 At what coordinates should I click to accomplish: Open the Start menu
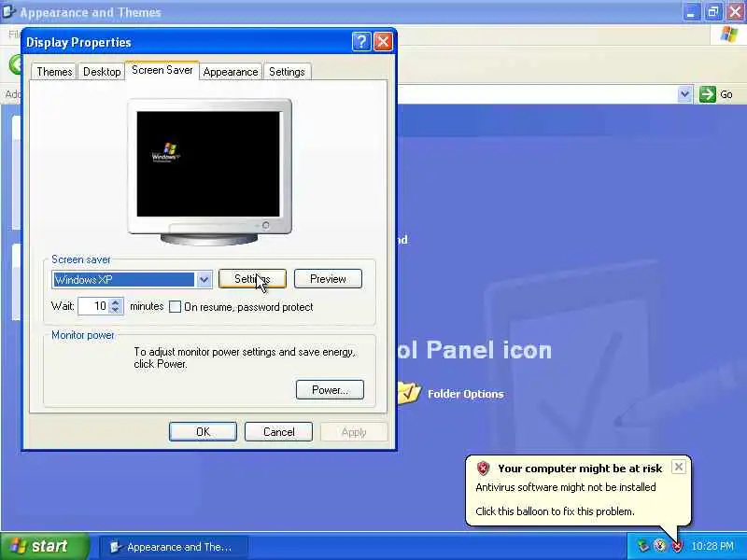(x=44, y=546)
